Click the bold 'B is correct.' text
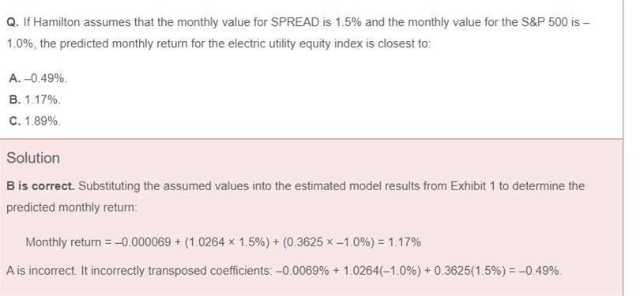The height and width of the screenshot is (296, 644). pos(40,186)
